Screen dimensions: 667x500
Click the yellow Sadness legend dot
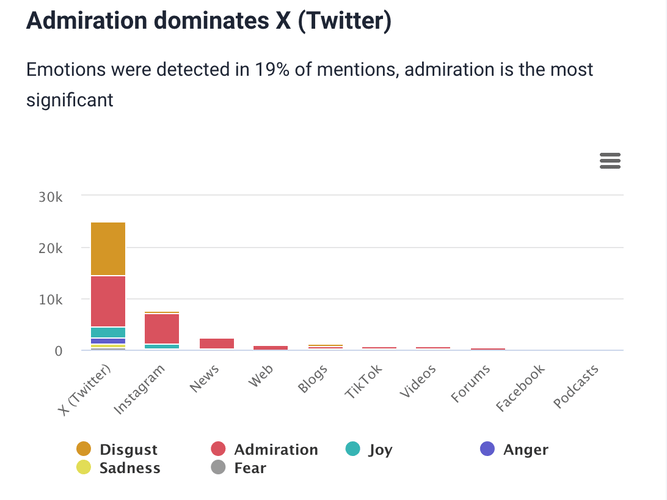83,467
